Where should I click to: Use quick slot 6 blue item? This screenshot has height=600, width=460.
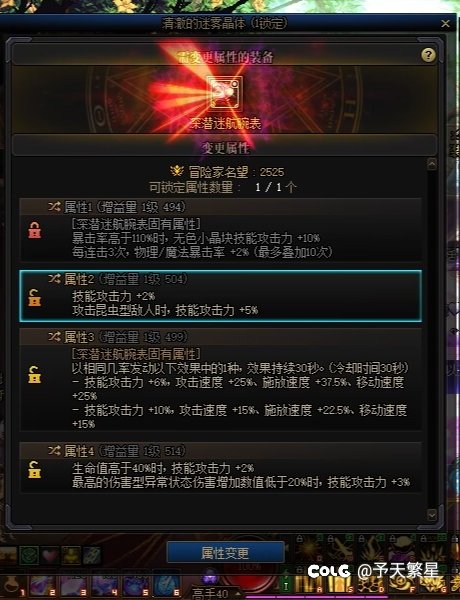[x=166, y=585]
